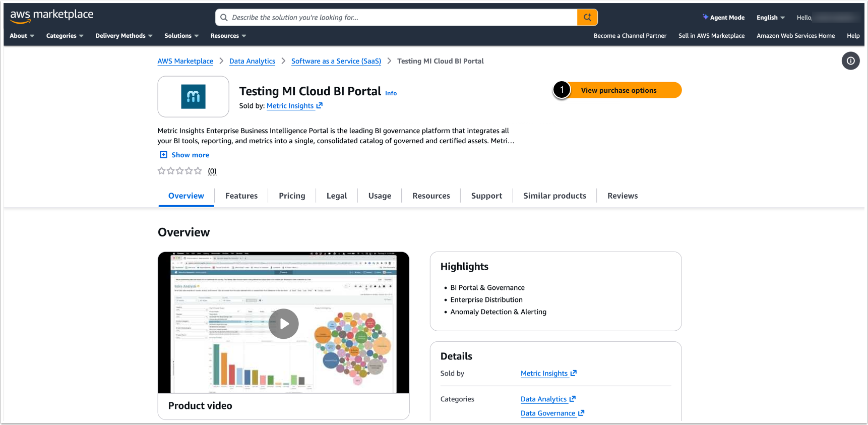The height and width of the screenshot is (425, 868).
Task: Expand the Delivery Methods dropdown
Action: tap(124, 36)
